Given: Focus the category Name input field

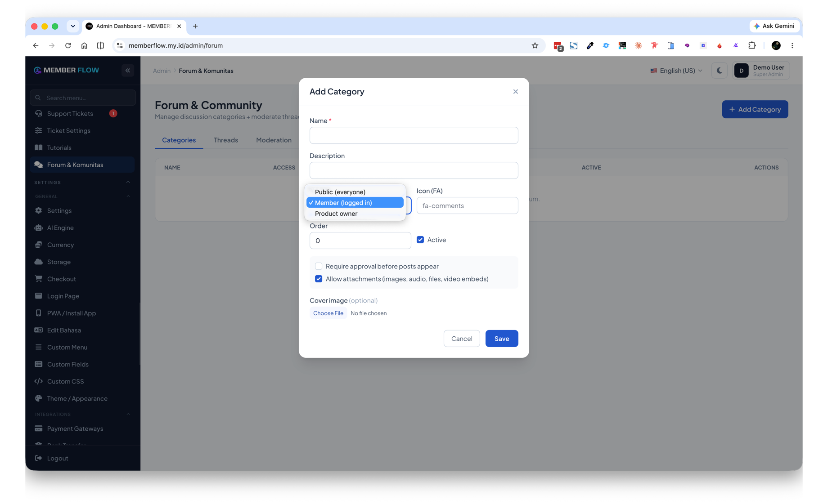Looking at the screenshot, I should point(414,136).
